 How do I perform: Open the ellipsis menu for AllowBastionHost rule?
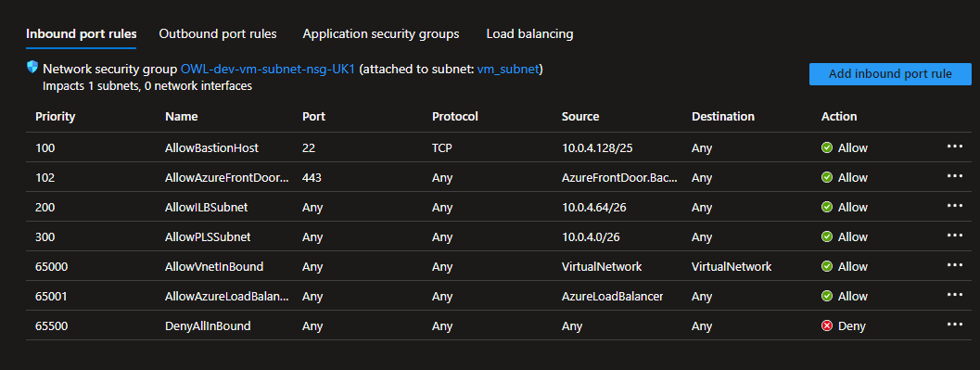(954, 147)
